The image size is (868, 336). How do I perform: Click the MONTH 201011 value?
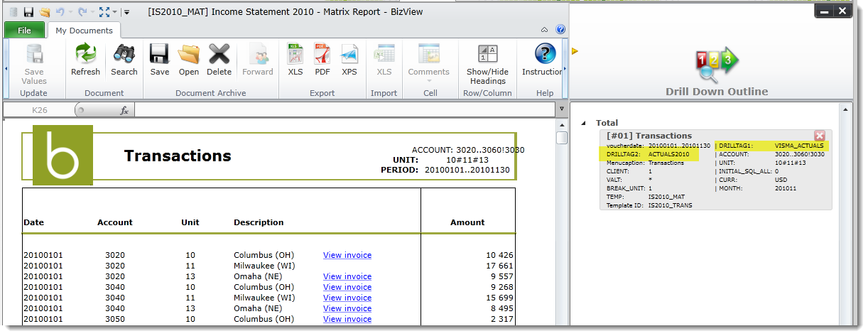[x=786, y=188]
